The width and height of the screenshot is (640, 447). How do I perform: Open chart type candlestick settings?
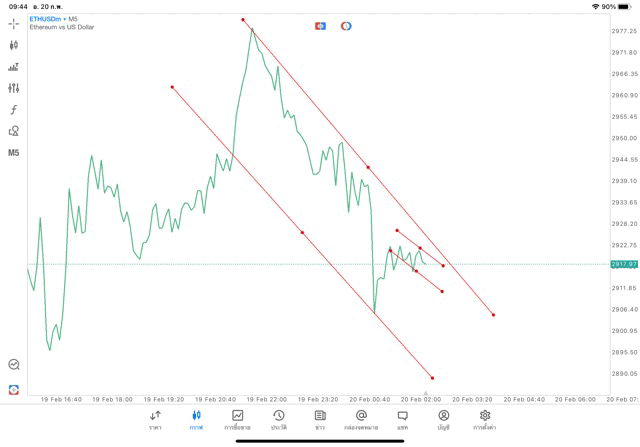pos(14,45)
